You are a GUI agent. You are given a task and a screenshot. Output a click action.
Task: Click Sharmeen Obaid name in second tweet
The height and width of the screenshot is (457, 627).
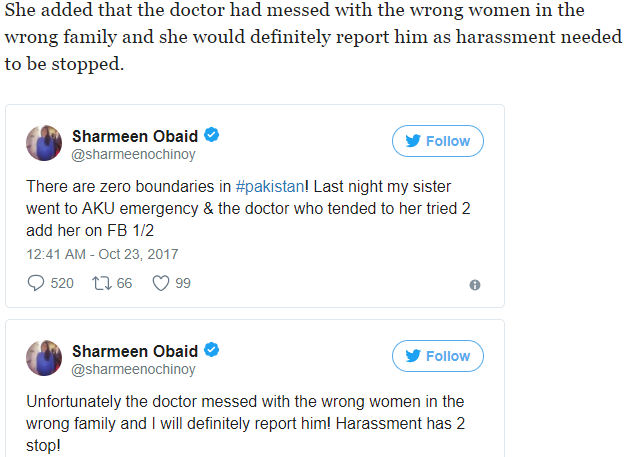point(135,350)
